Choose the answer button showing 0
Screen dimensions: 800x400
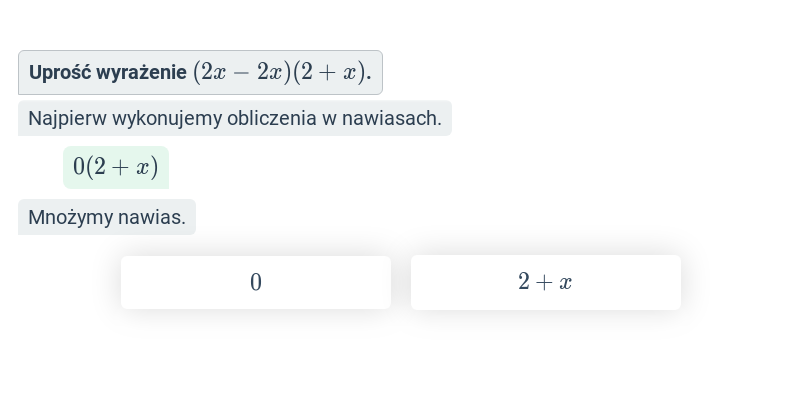click(256, 282)
